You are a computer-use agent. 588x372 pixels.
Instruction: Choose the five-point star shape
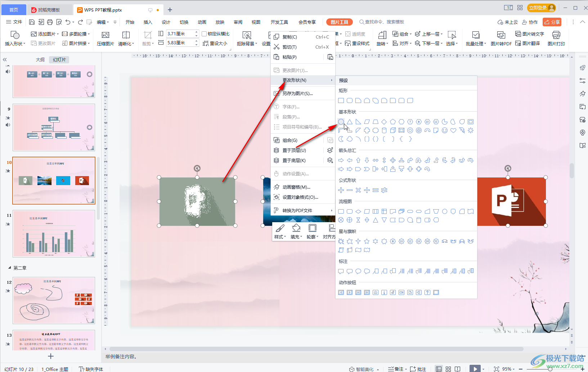coord(367,241)
